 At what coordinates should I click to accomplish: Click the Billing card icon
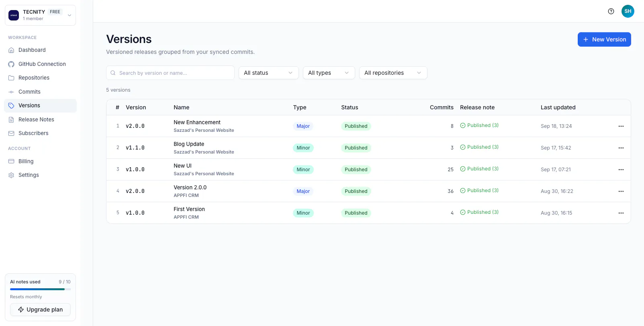click(11, 161)
